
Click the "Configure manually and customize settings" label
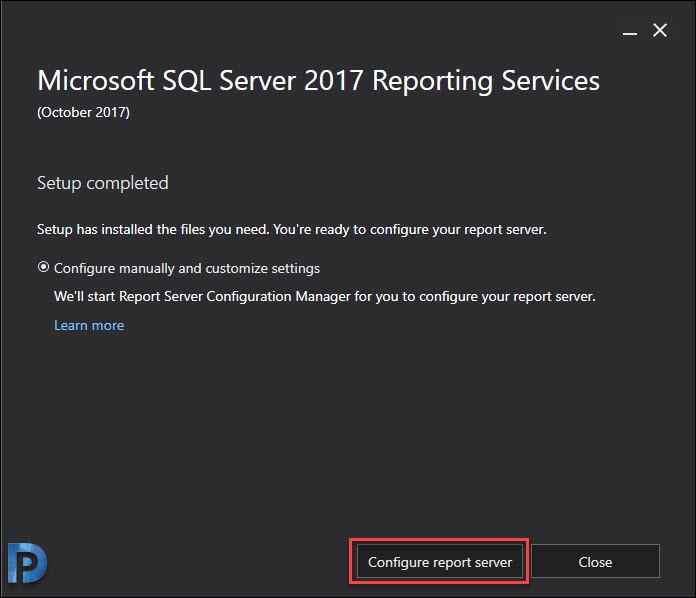click(x=186, y=269)
